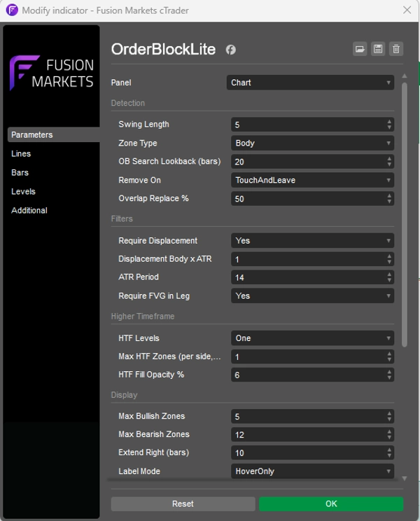Click the Higher Timeframe section heading

pyautogui.click(x=142, y=317)
